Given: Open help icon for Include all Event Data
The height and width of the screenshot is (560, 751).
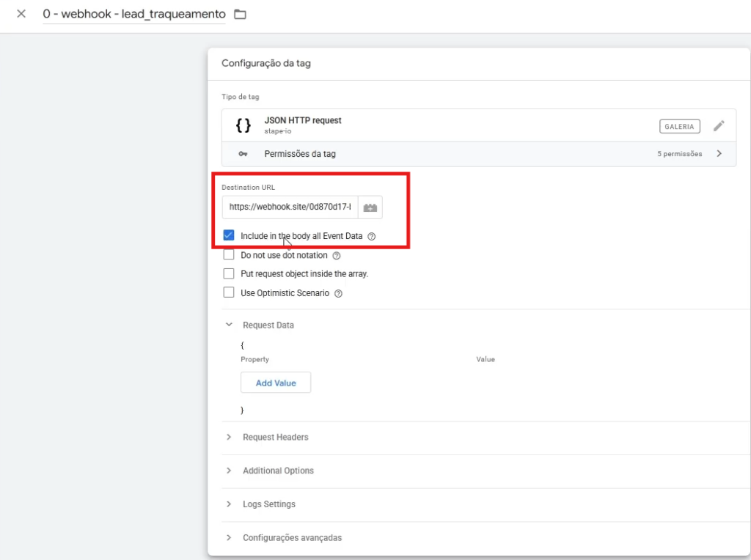Looking at the screenshot, I should coord(372,237).
